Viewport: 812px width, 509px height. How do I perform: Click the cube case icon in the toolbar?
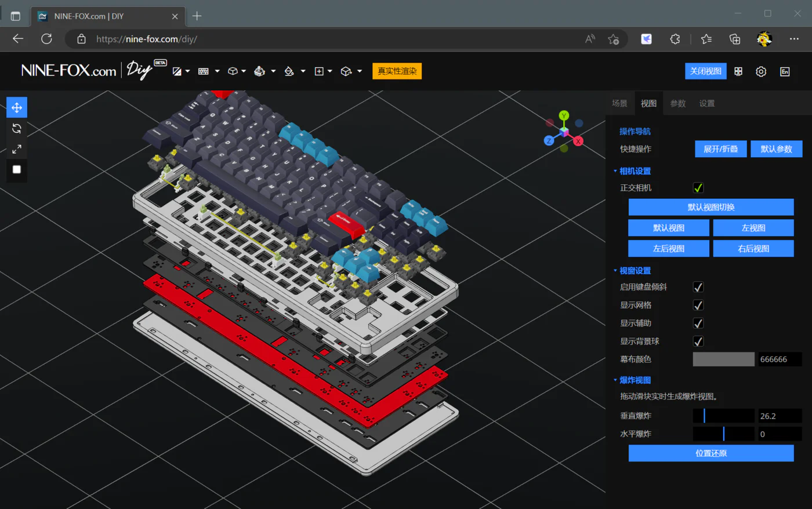233,71
